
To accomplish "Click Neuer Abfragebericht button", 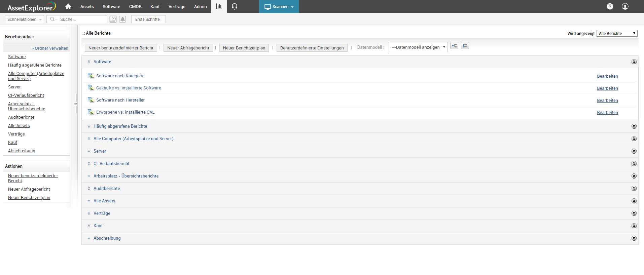I will click(x=188, y=48).
